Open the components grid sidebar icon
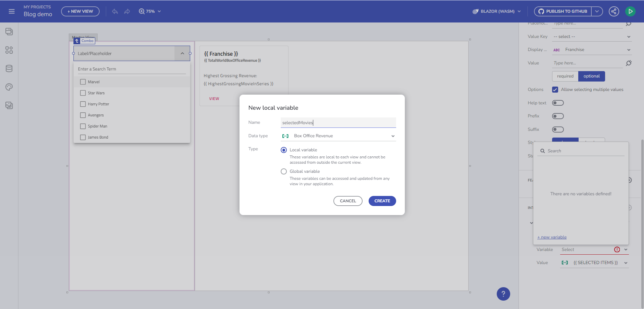Image resolution: width=644 pixels, height=309 pixels. click(9, 50)
